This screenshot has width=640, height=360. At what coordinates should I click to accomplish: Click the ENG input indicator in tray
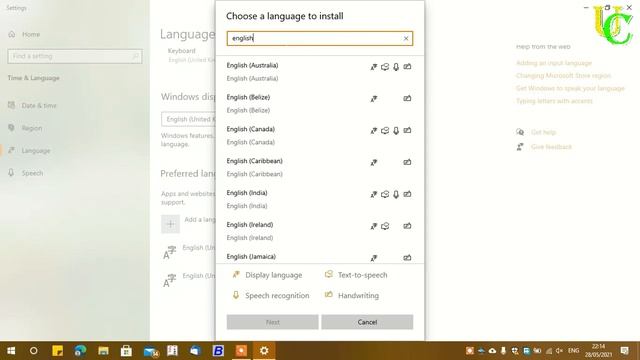tap(573, 351)
